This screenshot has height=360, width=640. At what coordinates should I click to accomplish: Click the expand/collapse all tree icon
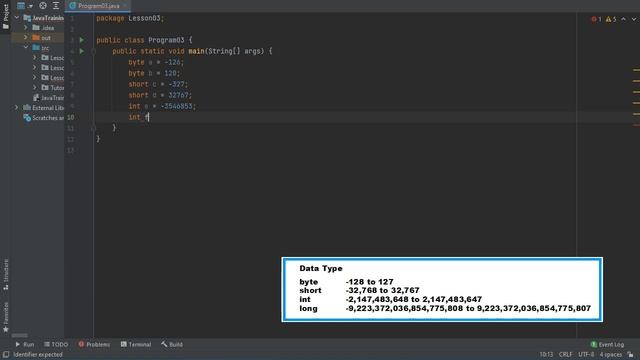(x=56, y=6)
